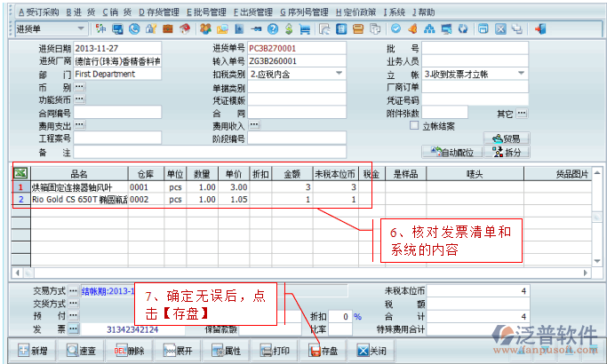Click the orange bell toolbar icon
The height and width of the screenshot is (364, 607).
tap(412, 28)
